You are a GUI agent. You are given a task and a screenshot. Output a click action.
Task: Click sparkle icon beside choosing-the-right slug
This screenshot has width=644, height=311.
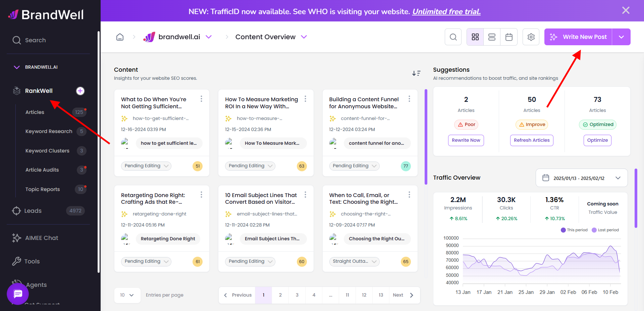point(333,214)
